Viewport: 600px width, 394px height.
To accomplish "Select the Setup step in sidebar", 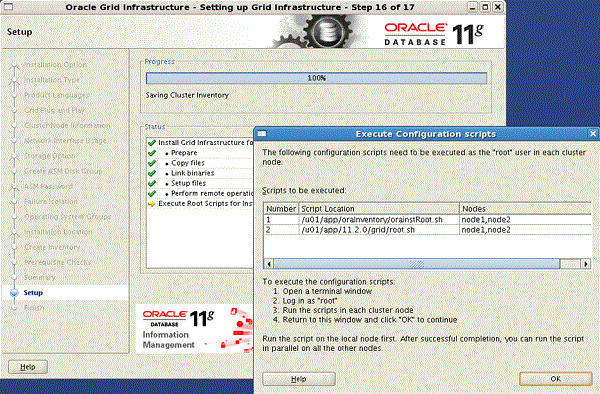I will (33, 293).
